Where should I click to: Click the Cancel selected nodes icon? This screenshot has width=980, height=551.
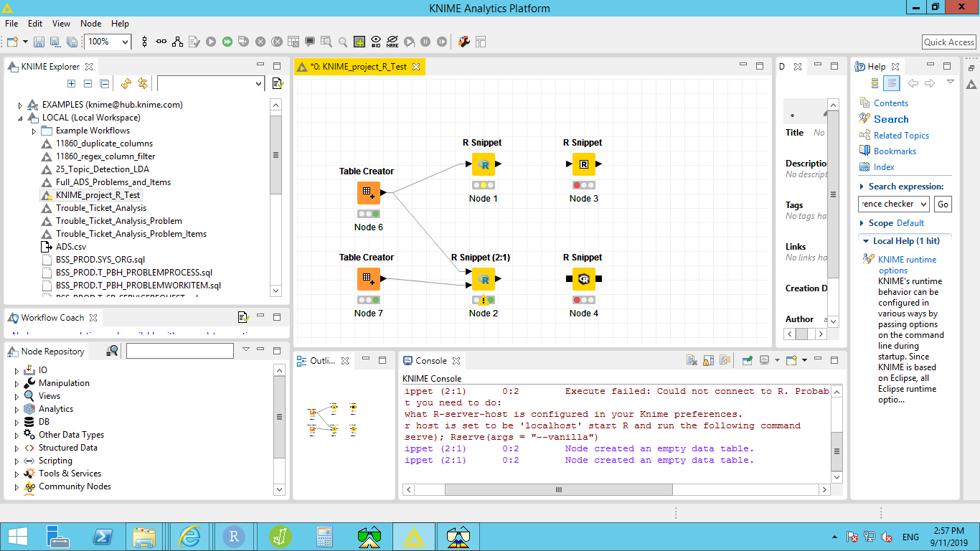(x=260, y=42)
